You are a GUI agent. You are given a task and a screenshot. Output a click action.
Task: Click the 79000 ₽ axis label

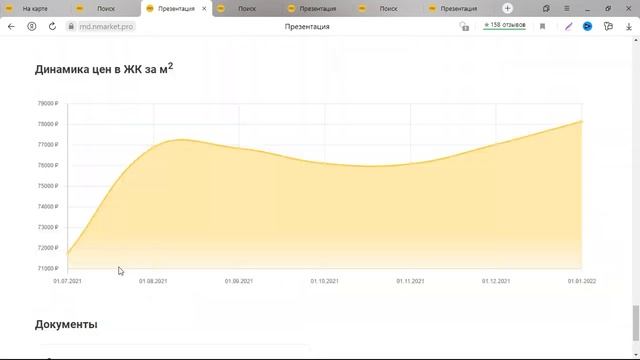click(48, 104)
